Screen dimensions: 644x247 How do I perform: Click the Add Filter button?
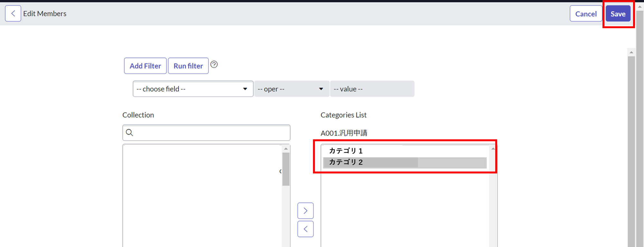pos(145,66)
